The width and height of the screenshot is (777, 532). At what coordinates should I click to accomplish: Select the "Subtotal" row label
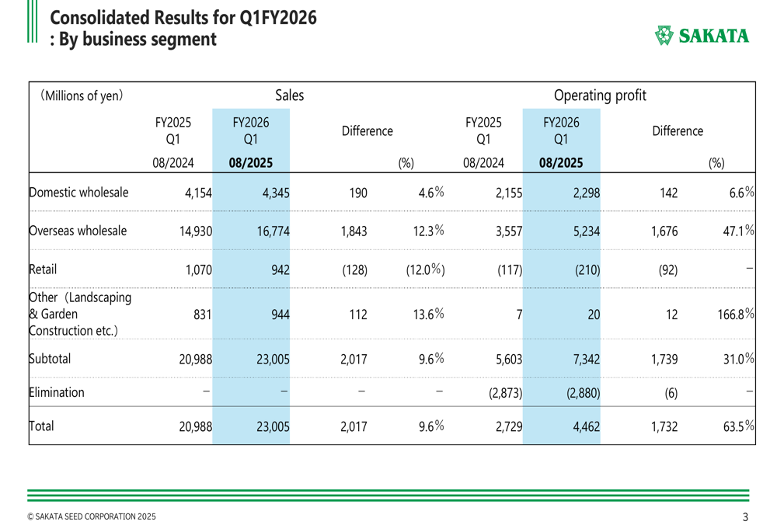tap(51, 360)
